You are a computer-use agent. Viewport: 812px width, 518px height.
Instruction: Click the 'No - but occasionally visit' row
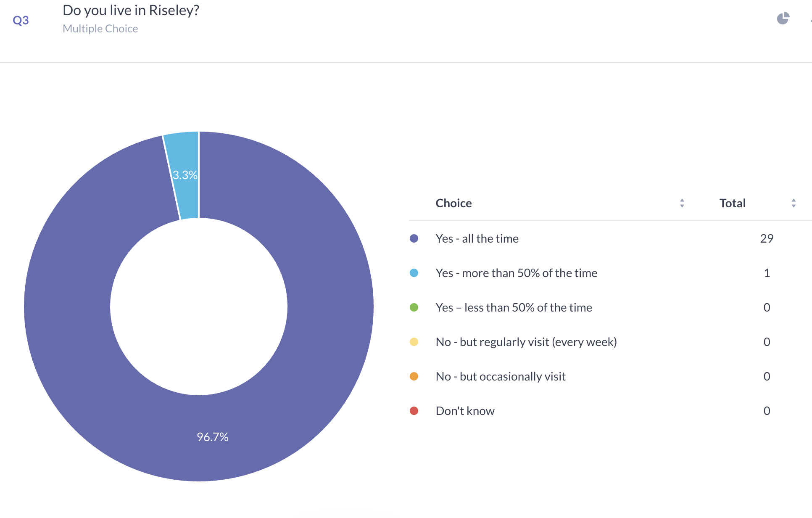(x=501, y=376)
